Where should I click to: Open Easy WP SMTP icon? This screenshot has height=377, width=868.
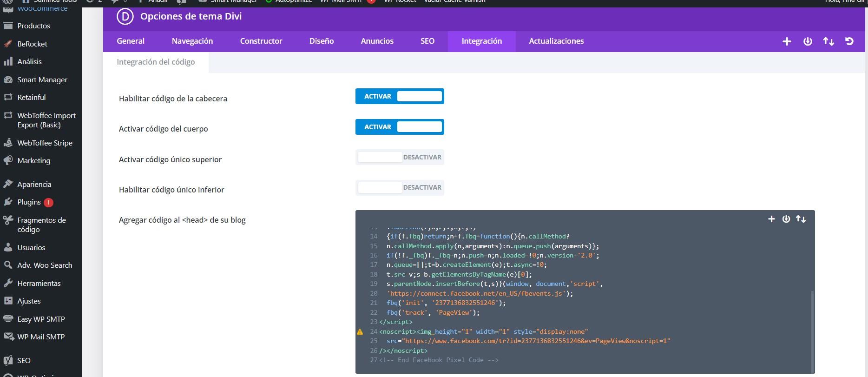pos(8,319)
